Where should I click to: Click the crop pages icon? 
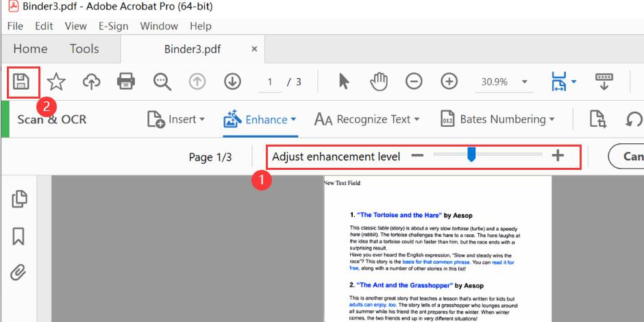pyautogui.click(x=598, y=119)
